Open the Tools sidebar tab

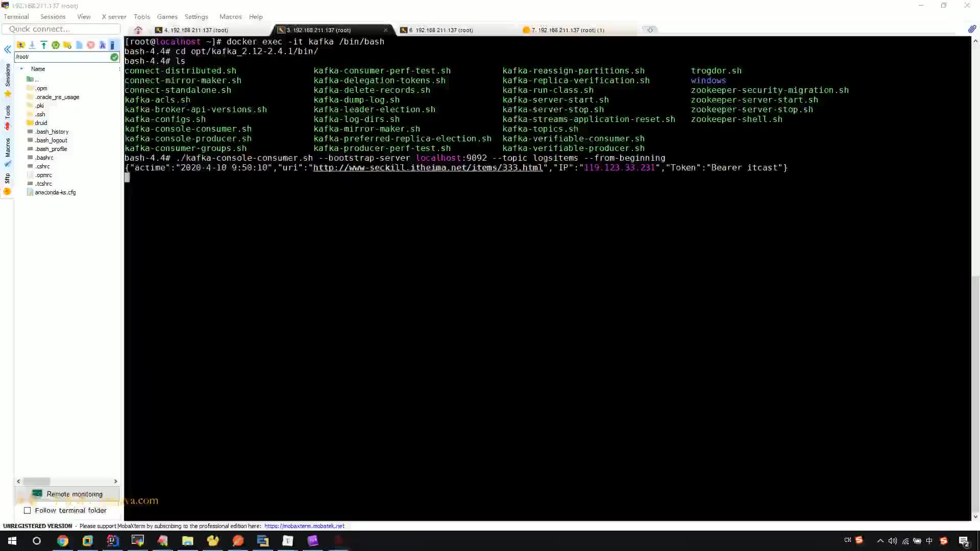tap(8, 112)
